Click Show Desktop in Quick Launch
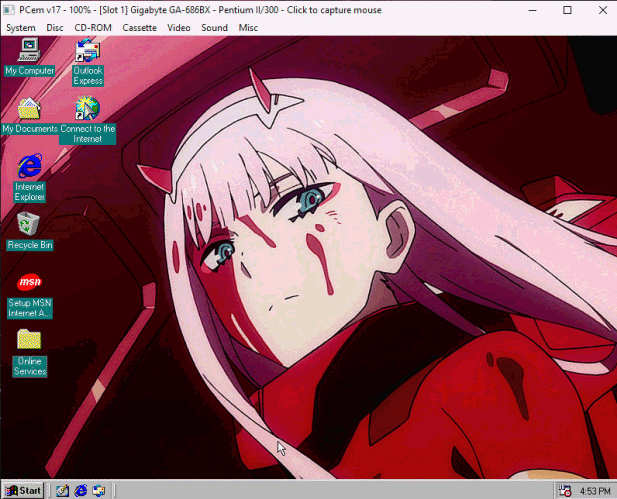Screen dimensions: 617x499 [x=62, y=491]
